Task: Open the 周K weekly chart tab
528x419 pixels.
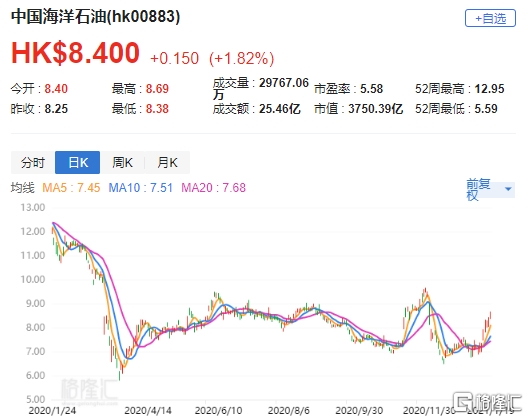Action: click(122, 163)
